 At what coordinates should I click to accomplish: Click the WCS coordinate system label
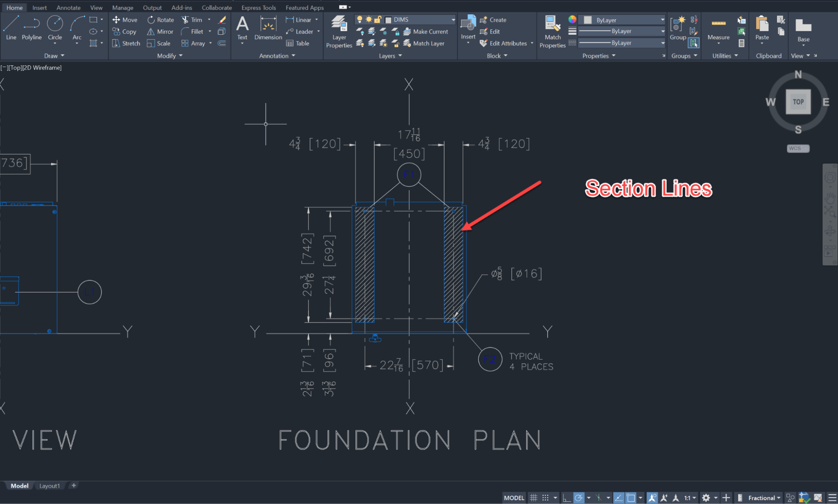tap(798, 148)
